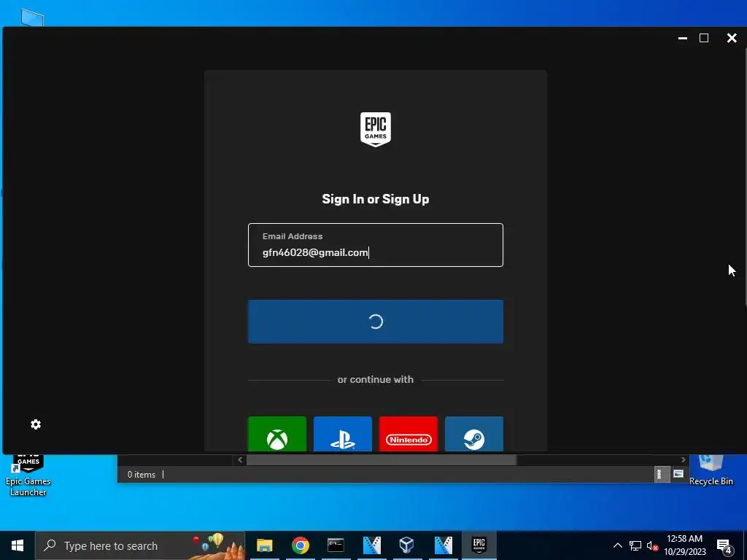The image size is (747, 560).
Task: Minimize the Epic Games Launcher window
Action: 683,38
